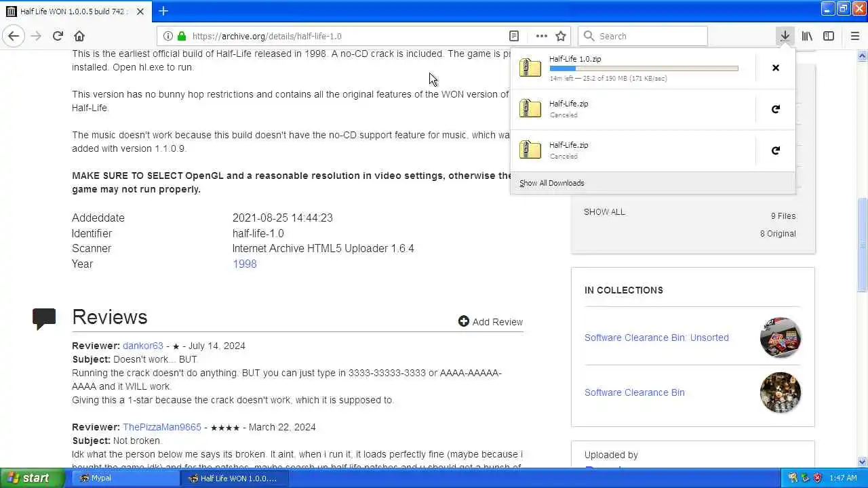Click the taskbar clock 1:47 AM
This screenshot has width=868, height=488.
(x=843, y=478)
